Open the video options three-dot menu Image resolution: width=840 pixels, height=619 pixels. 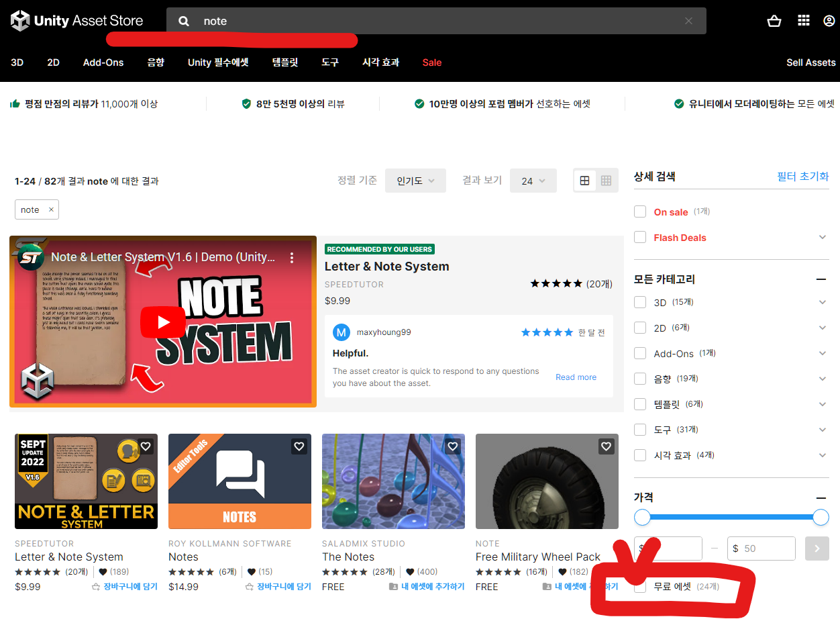(292, 258)
